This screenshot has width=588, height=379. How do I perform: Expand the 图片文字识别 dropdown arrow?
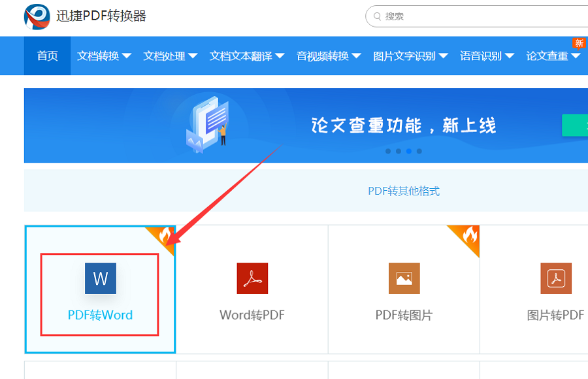[x=443, y=56]
